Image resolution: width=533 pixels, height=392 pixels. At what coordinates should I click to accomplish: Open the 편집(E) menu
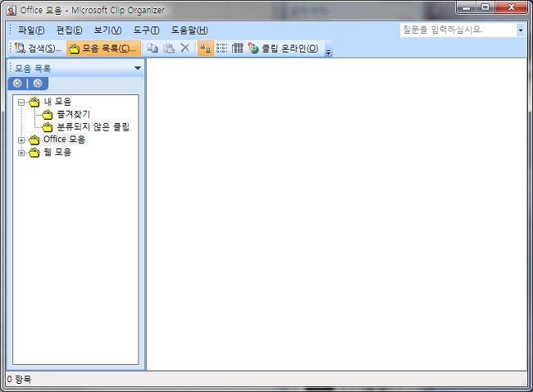coord(70,30)
